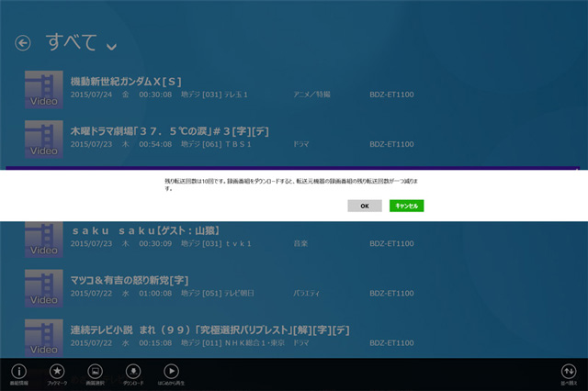The image size is (588, 391).
Task: Click the genre アニメ/特撮
Action: click(x=311, y=95)
